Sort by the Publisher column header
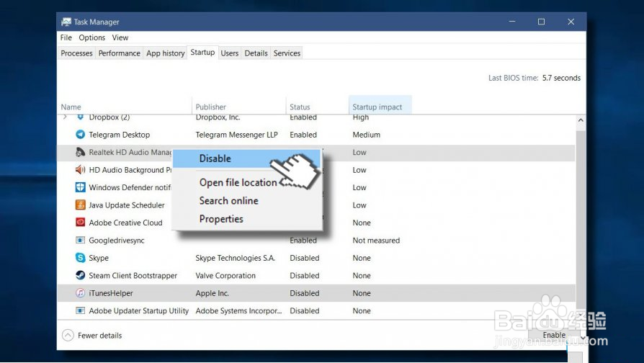 pos(238,107)
